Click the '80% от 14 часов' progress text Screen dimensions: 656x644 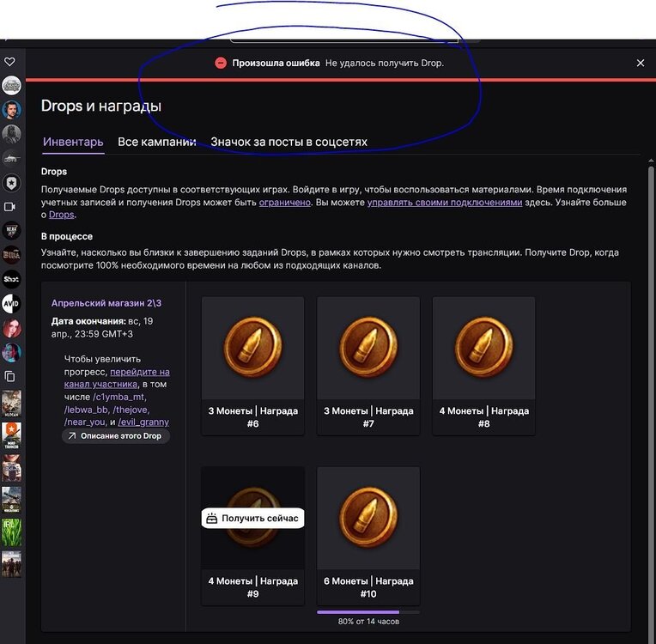coord(368,622)
